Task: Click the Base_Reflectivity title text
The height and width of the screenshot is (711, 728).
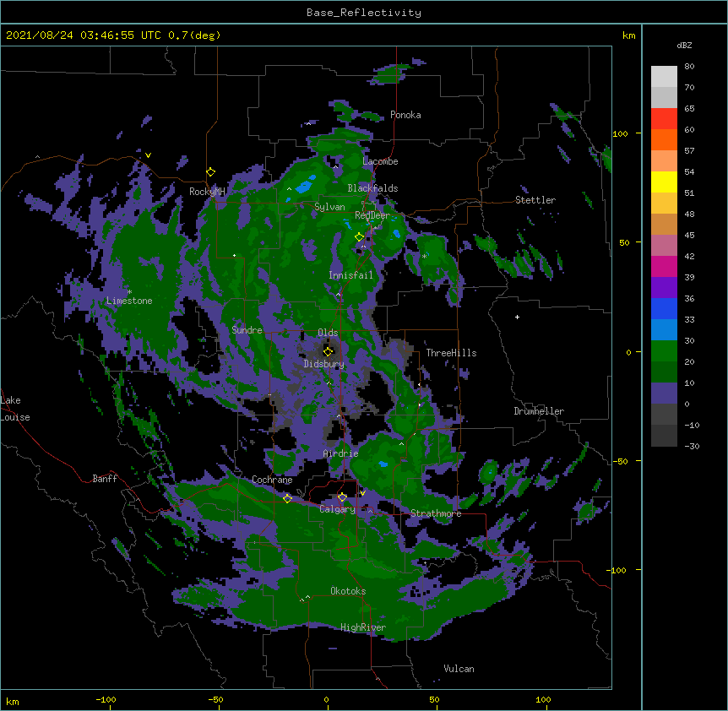Action: point(364,13)
